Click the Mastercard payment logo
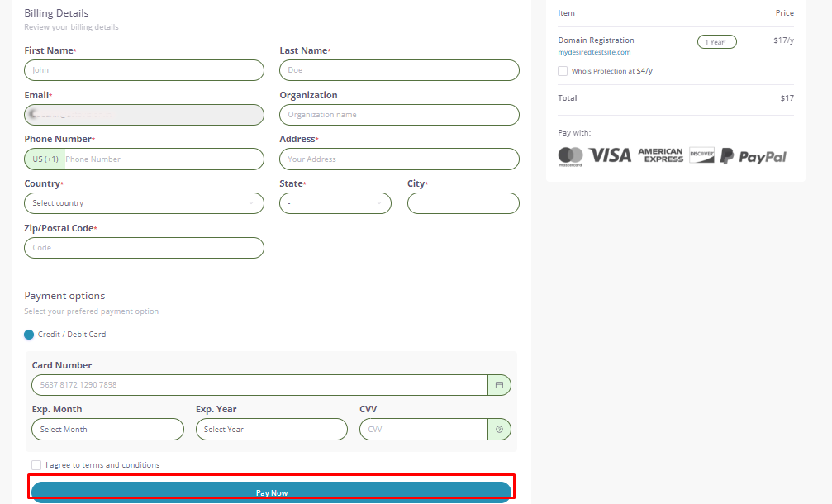 570,156
